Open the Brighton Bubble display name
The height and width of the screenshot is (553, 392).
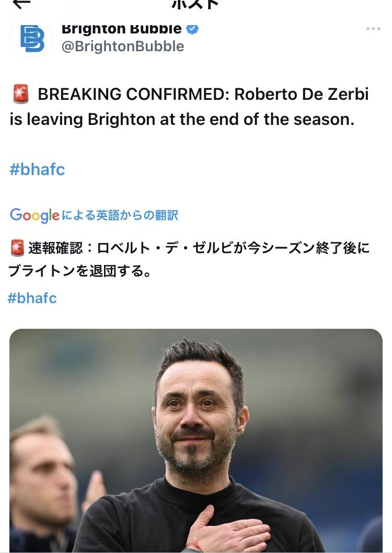coord(122,29)
